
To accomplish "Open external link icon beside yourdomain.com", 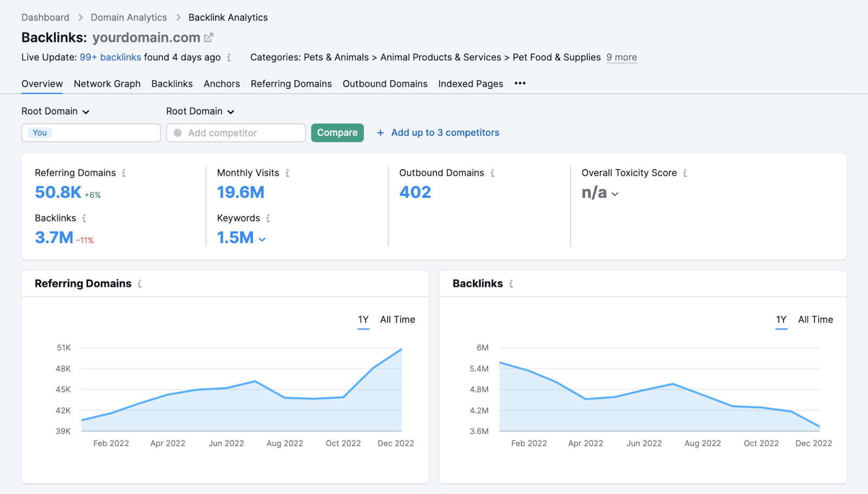I will 209,37.
